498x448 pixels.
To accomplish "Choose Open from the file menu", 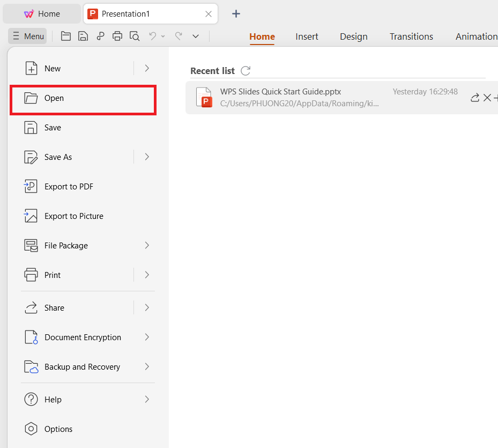I will click(x=54, y=98).
